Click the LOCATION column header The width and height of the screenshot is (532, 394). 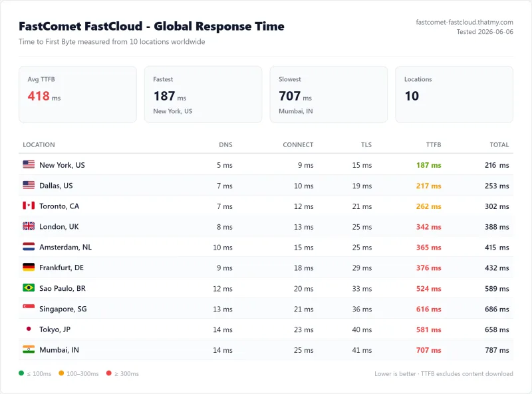[x=39, y=144]
